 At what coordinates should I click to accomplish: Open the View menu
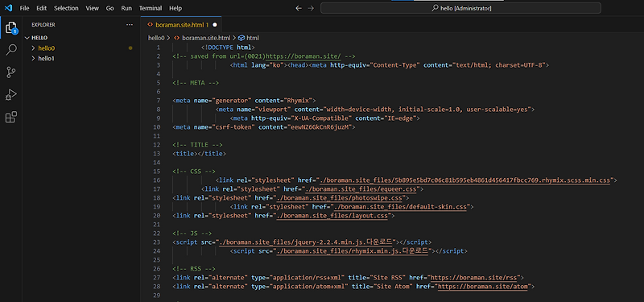tap(93, 8)
